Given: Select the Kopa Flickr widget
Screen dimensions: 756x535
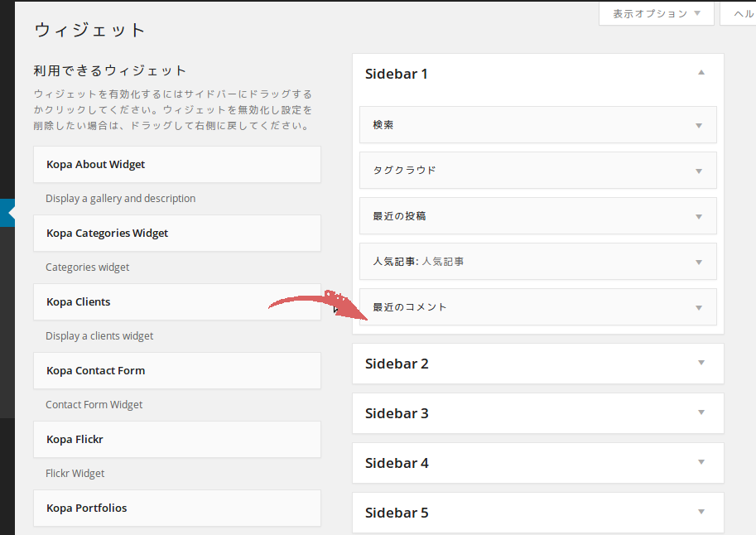Looking at the screenshot, I should pyautogui.click(x=75, y=440).
